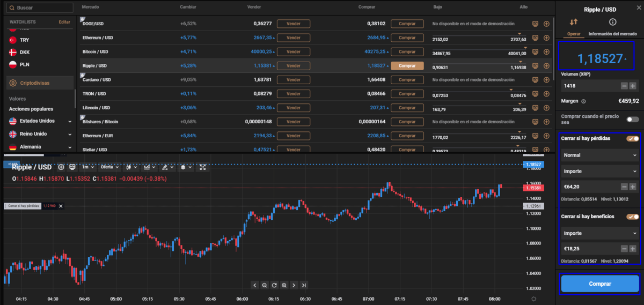
Task: Add Ethereum / USD to watchlist
Action: point(546,38)
